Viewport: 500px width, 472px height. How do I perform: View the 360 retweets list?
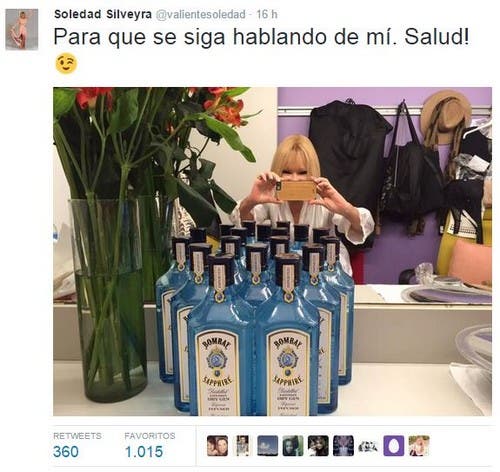66,452
